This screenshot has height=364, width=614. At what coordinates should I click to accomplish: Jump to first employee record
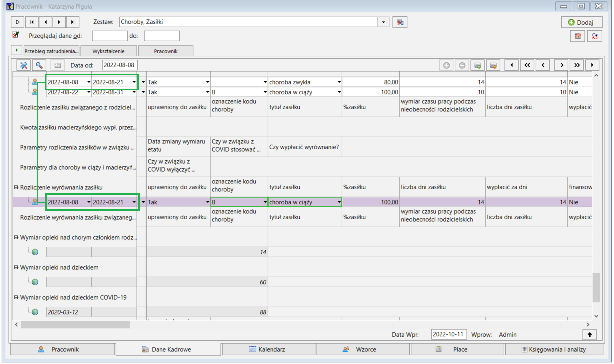pos(31,22)
